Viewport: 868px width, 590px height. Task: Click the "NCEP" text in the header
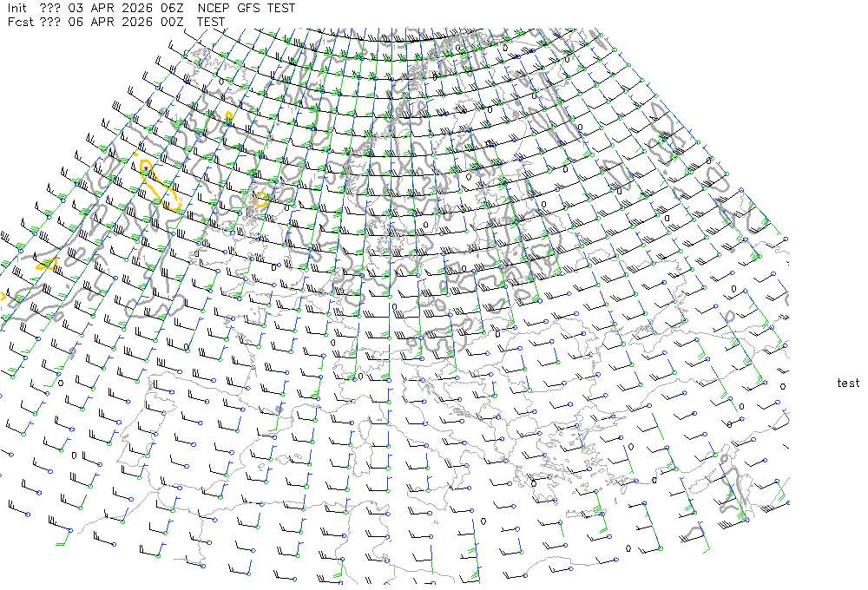pyautogui.click(x=214, y=8)
